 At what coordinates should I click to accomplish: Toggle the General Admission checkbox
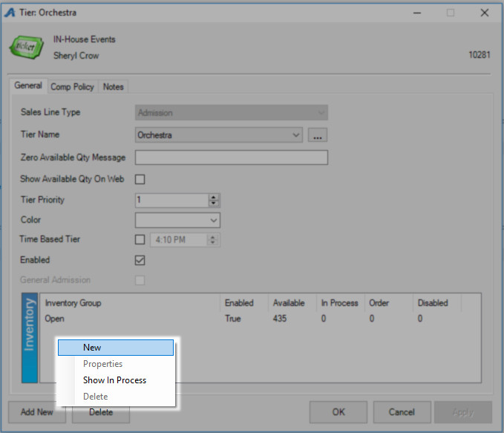point(140,280)
